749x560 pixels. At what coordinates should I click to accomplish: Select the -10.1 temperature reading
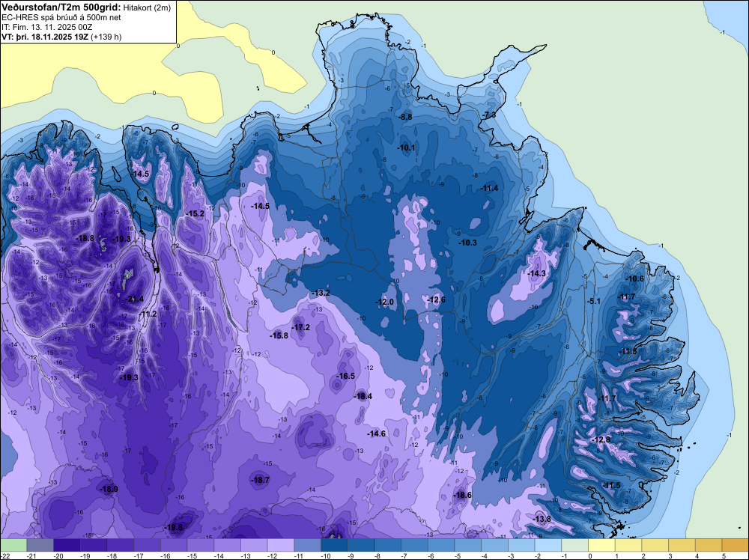[406, 148]
